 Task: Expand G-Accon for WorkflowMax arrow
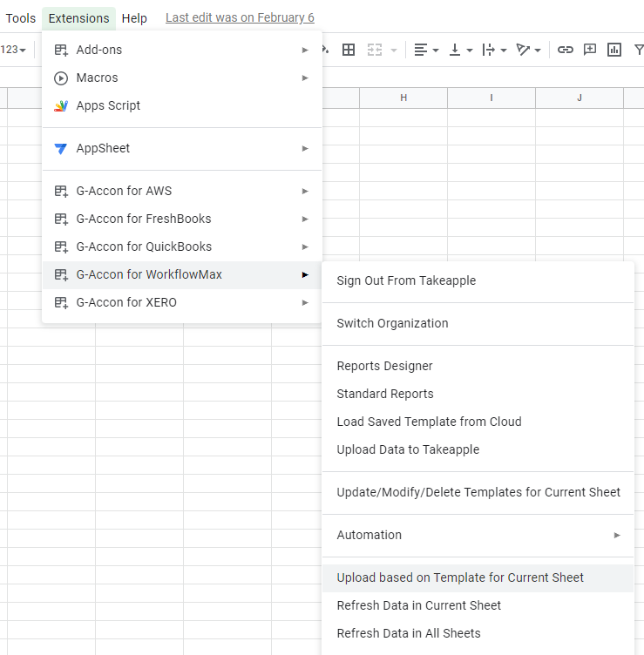pos(305,275)
